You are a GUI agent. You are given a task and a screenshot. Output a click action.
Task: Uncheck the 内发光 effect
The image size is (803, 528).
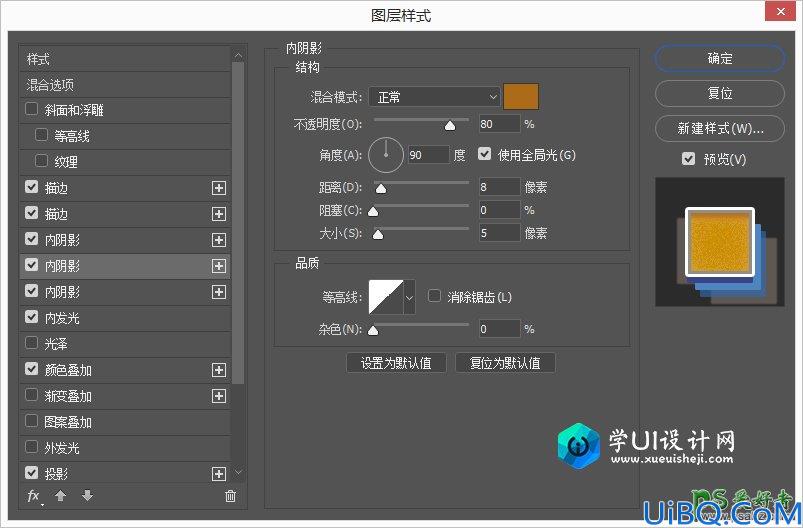(x=32, y=317)
